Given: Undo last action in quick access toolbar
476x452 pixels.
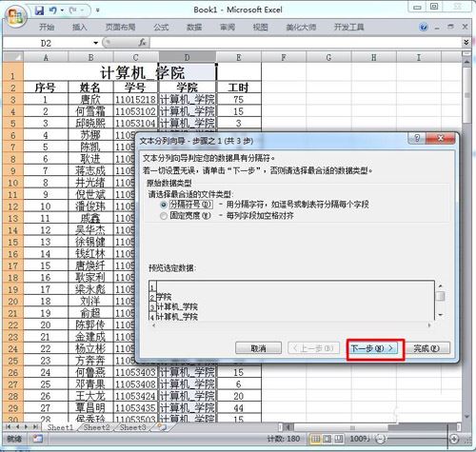Looking at the screenshot, I should [52, 10].
